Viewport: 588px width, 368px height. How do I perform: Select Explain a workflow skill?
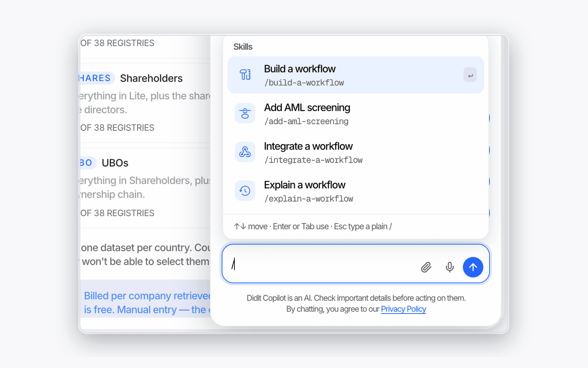(356, 191)
